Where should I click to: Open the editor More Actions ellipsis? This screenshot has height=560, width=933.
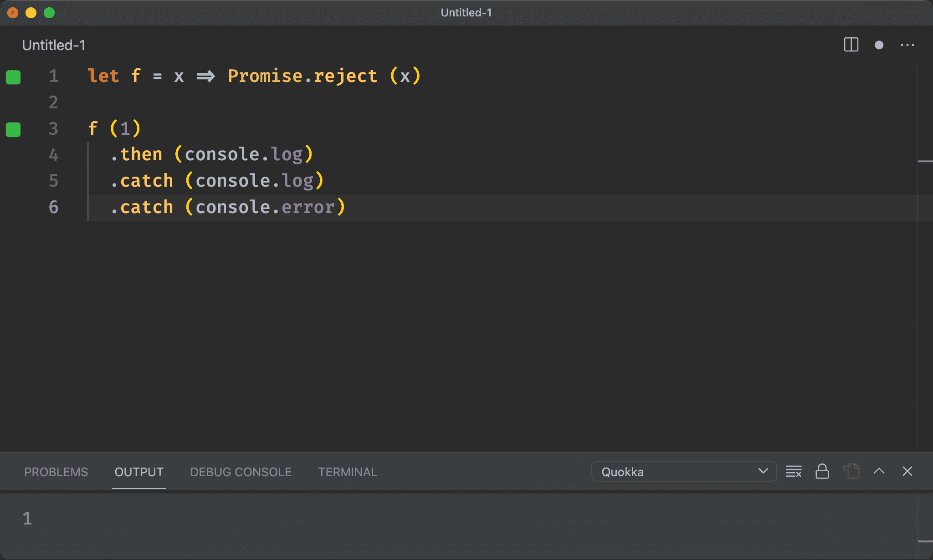click(x=907, y=45)
